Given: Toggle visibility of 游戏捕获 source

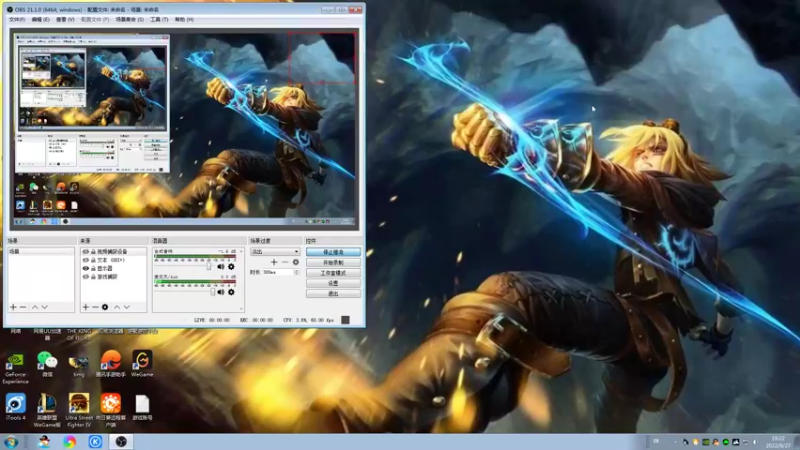Looking at the screenshot, I should point(86,277).
